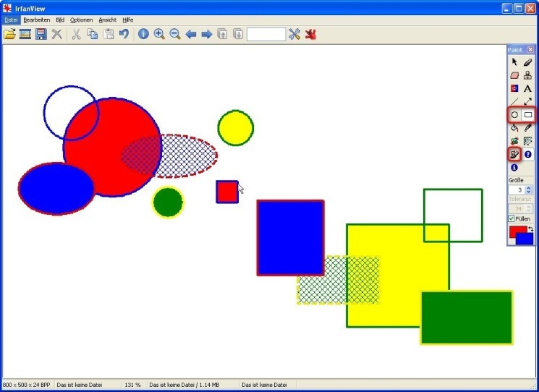Select the line tool in Paint panel
Viewport: 539px width, 392px height.
[x=514, y=101]
